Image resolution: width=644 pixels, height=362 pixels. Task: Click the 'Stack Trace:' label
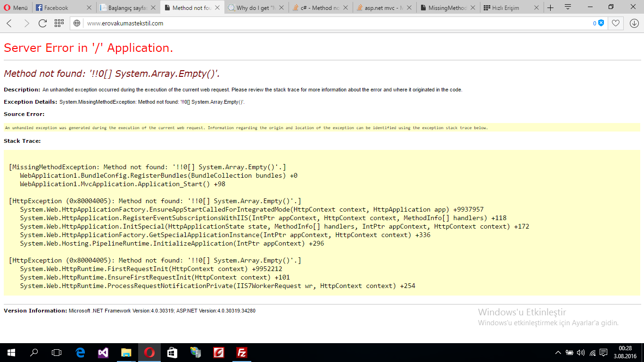click(x=22, y=141)
